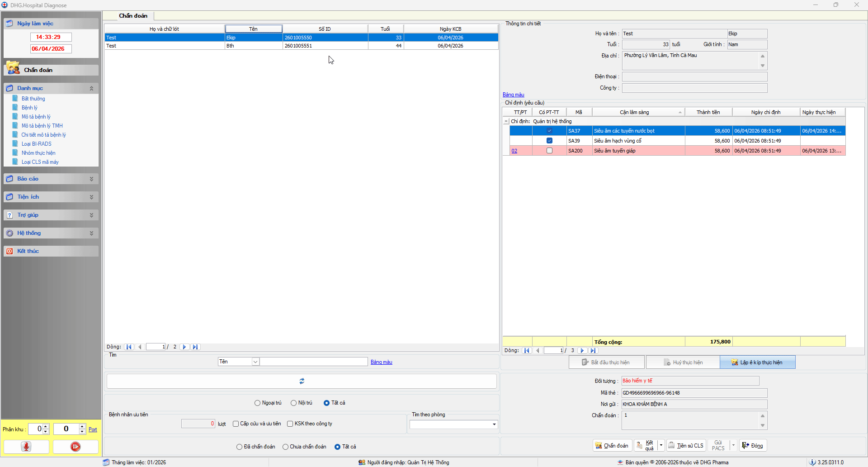Viewport: 868px width, 467px height.
Task: Select patient row with ID 2601005551
Action: point(302,46)
